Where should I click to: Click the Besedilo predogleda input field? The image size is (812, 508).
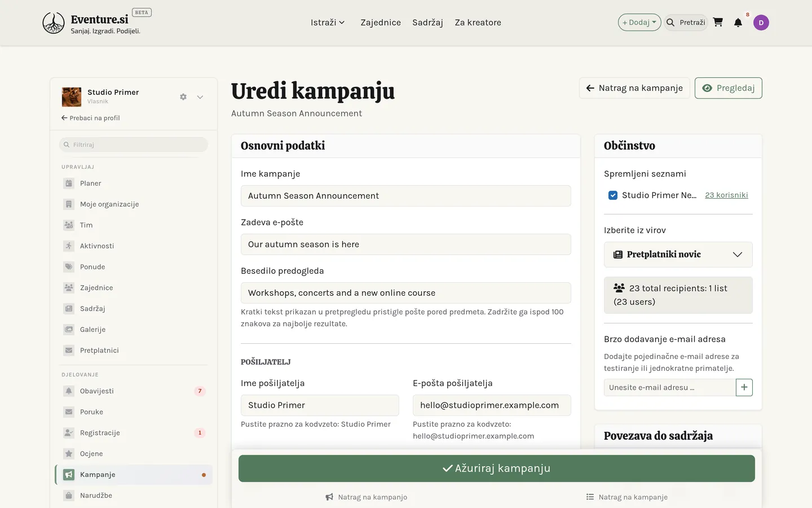click(406, 293)
